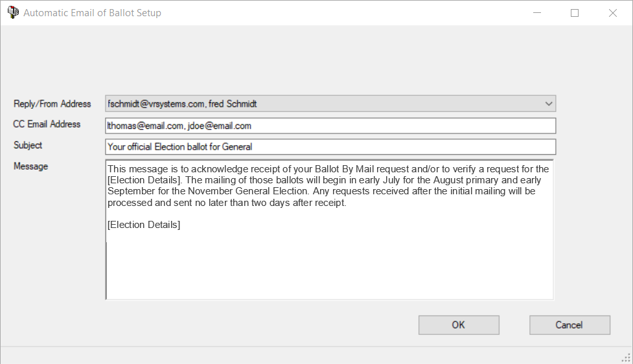The height and width of the screenshot is (364, 633).
Task: Click jdoe@email.com in the CC field
Action: pos(220,126)
